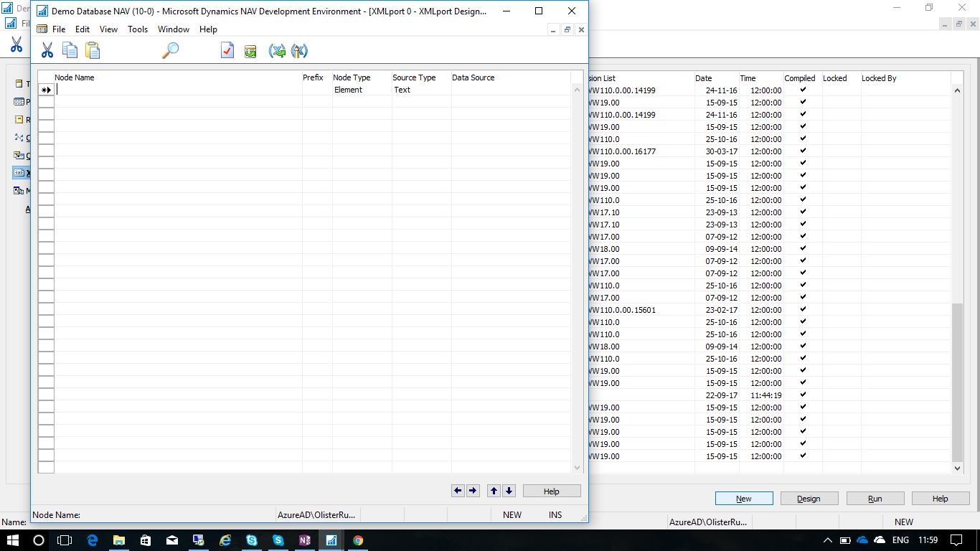
Task: Click the move down arrow button
Action: (509, 491)
